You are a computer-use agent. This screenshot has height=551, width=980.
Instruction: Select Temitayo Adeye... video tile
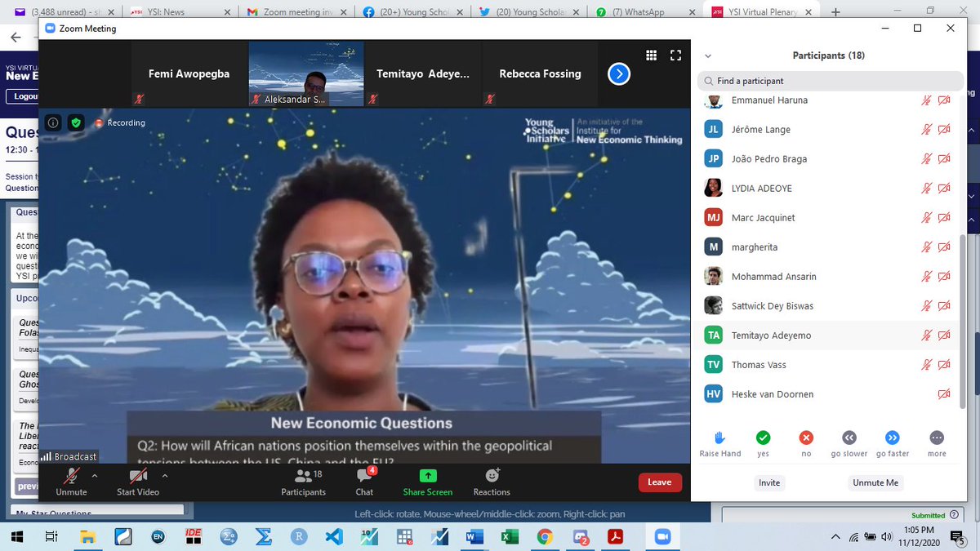(x=423, y=74)
